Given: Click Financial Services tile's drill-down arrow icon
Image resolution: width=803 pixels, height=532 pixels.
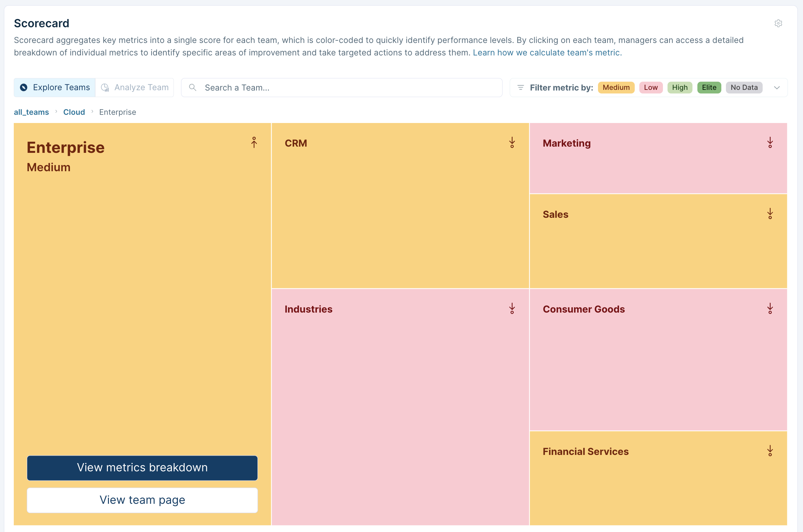Looking at the screenshot, I should click(x=770, y=451).
